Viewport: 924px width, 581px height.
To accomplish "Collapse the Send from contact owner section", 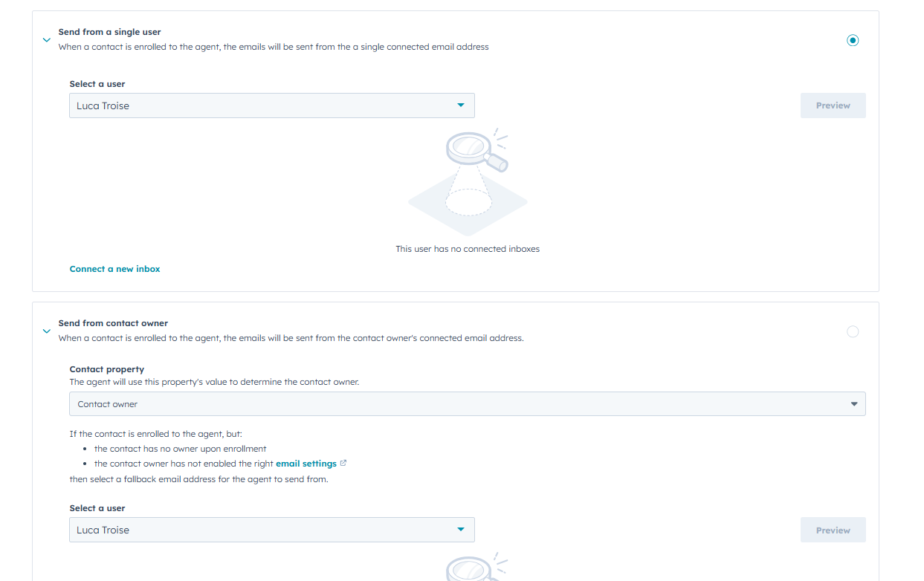I will pyautogui.click(x=46, y=331).
